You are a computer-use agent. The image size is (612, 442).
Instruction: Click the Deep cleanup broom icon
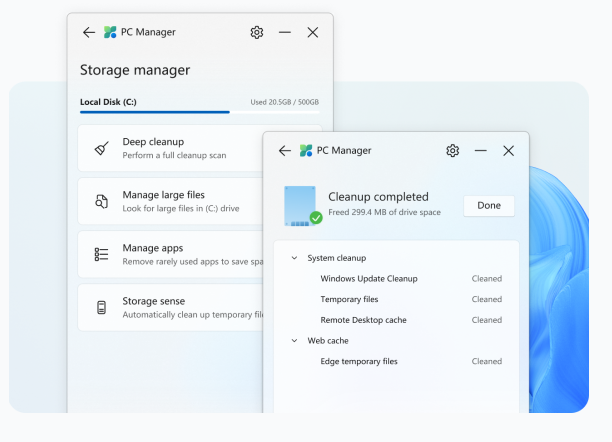click(x=101, y=148)
